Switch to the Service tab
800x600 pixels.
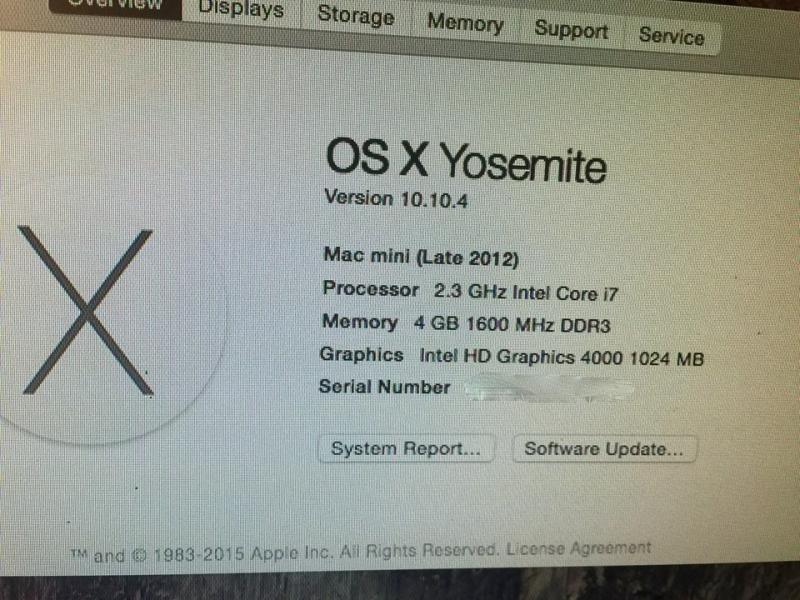671,36
